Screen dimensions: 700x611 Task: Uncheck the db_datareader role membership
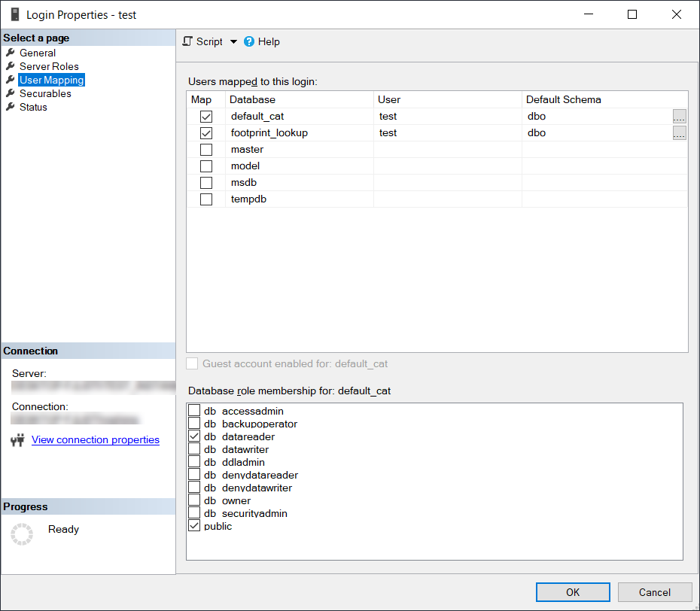pos(194,436)
